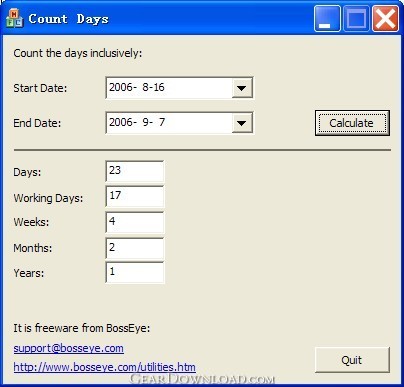The image size is (404, 387).
Task: Click into the Working Days result field
Action: 135,196
